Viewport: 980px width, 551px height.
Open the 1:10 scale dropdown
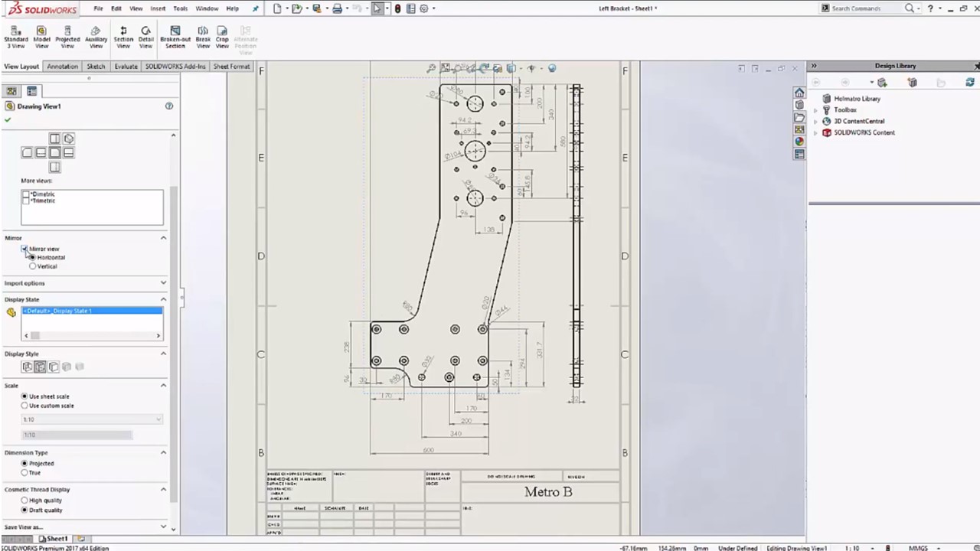point(92,419)
